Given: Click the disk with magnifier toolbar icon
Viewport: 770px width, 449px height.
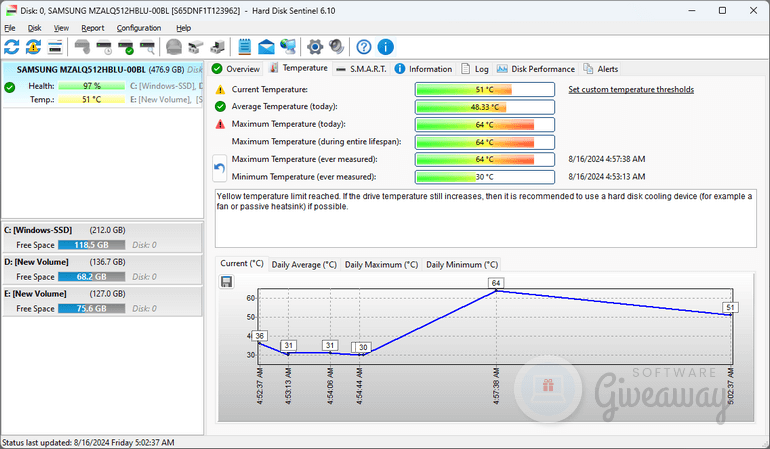Looking at the screenshot, I should click(147, 47).
